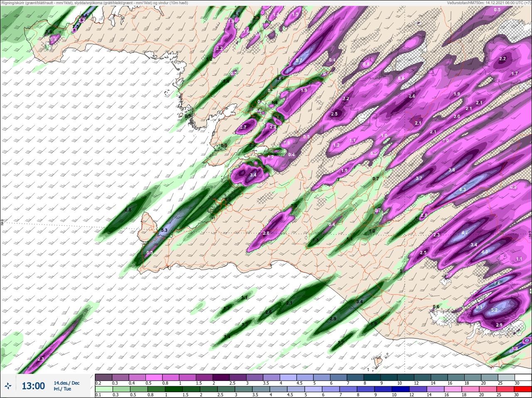The height and width of the screenshot is (398, 532).
Task: Click the precipitation value '4.3' on the map
Action: pyautogui.click(x=485, y=252)
